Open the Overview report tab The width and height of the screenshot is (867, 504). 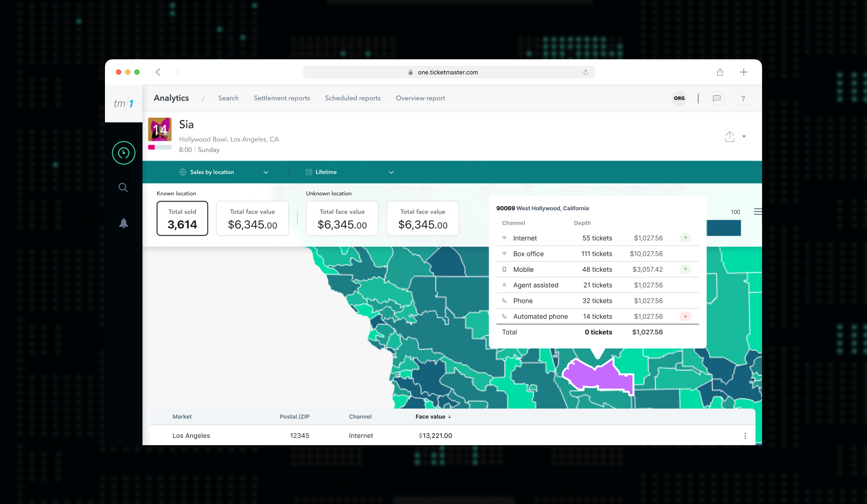[x=420, y=98]
